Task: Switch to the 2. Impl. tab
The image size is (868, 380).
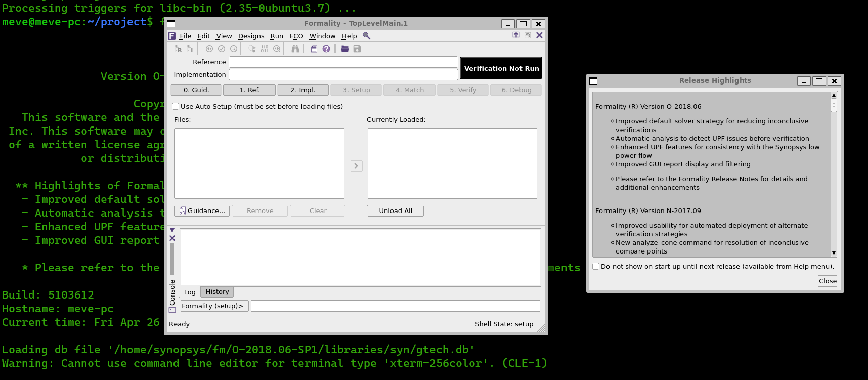Action: click(x=302, y=90)
